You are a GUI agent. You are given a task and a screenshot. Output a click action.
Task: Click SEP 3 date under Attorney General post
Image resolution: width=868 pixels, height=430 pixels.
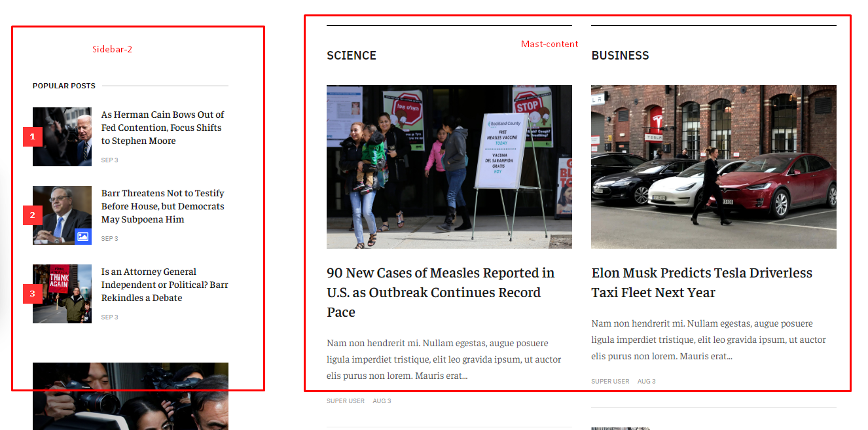(109, 317)
